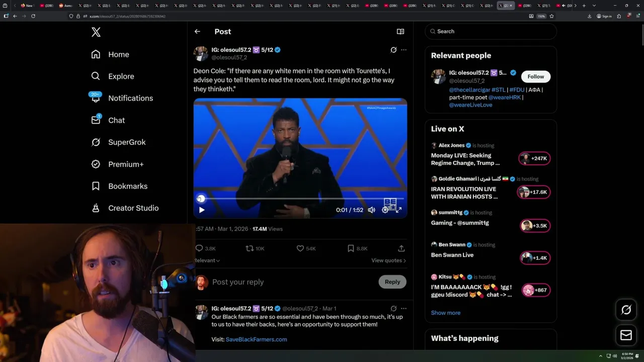Open @weareHRK mention link
Screen dimensions: 644x362
tap(505, 97)
